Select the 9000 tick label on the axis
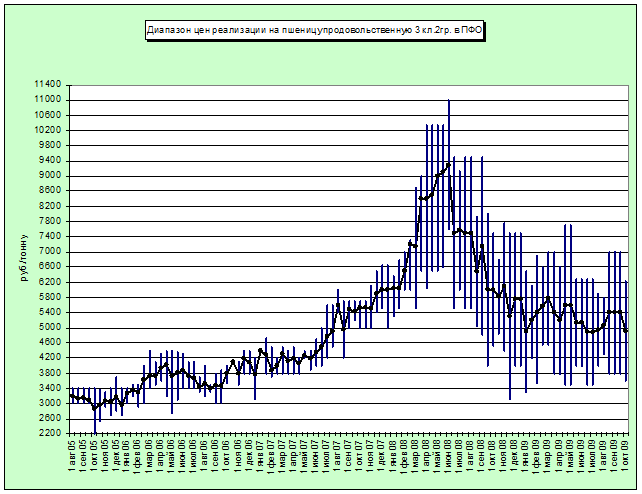The width and height of the screenshot is (642, 494). (x=50, y=176)
